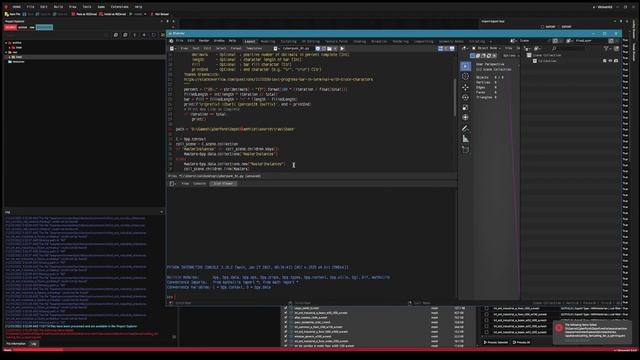Select the archive filter tab in Project Explorer
Screen dimensions: 640x360
click(22, 27)
